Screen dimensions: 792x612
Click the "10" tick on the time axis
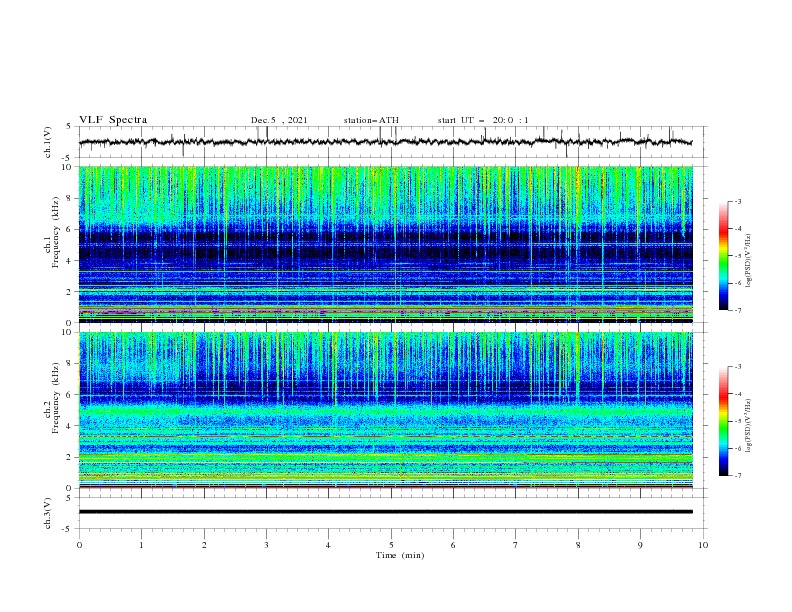point(703,545)
